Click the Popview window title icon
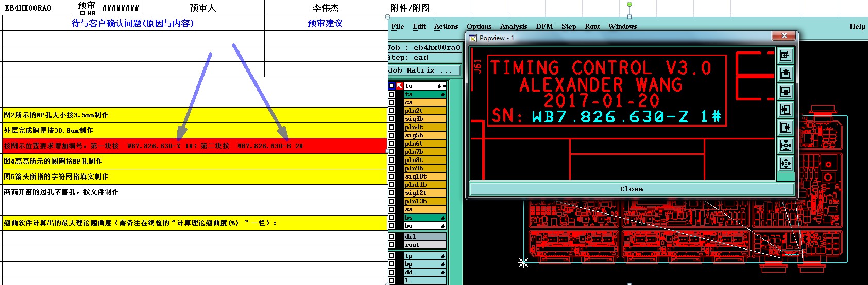This screenshot has height=285, width=868. (x=473, y=38)
